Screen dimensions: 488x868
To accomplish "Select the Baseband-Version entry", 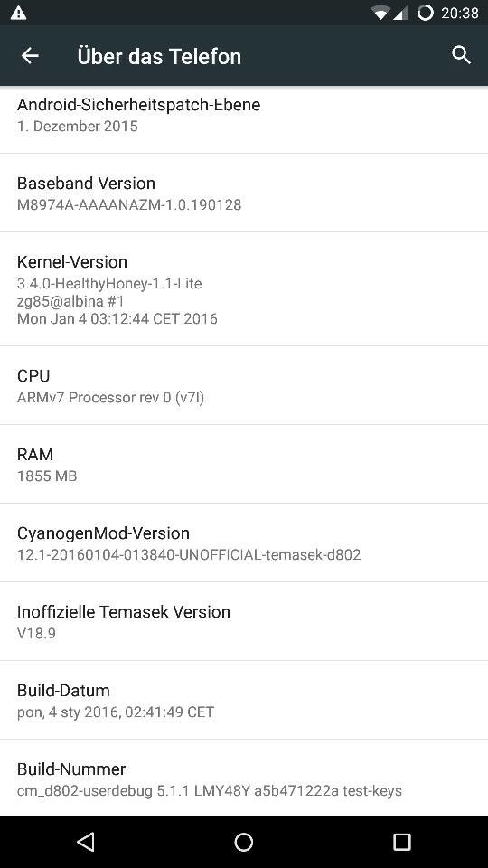I will (x=244, y=193).
